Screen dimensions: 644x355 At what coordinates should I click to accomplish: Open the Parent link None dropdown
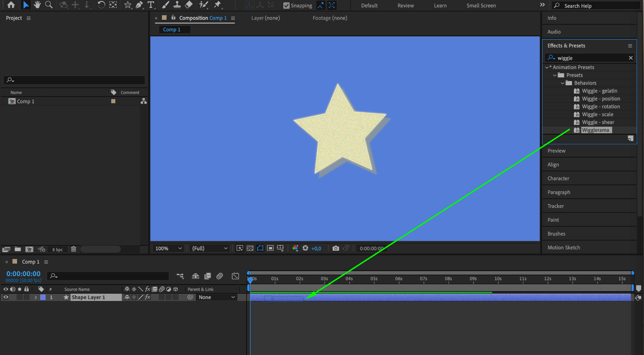coord(217,297)
